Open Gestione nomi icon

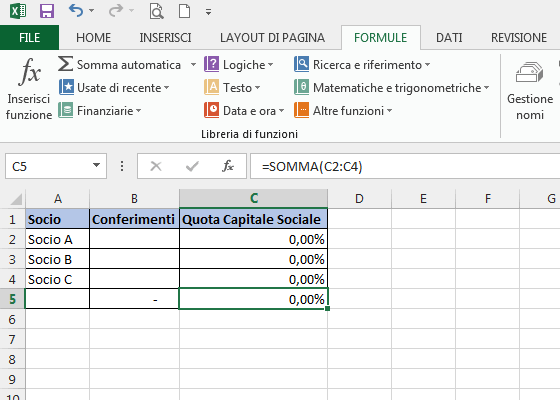click(530, 73)
